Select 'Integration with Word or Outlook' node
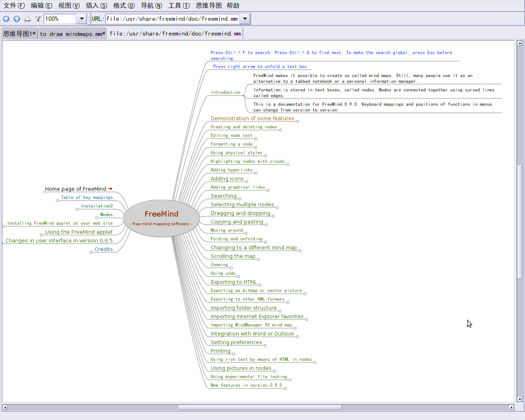 [x=252, y=334]
